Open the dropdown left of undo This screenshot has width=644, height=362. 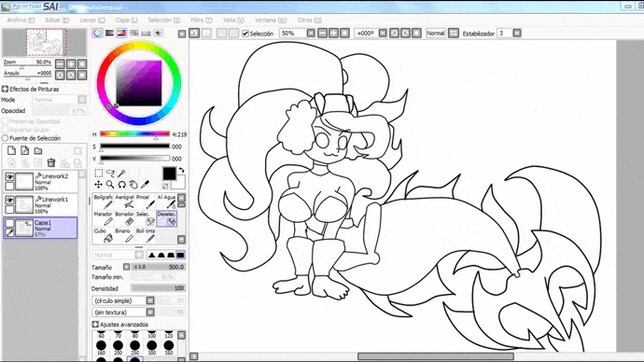click(x=182, y=34)
